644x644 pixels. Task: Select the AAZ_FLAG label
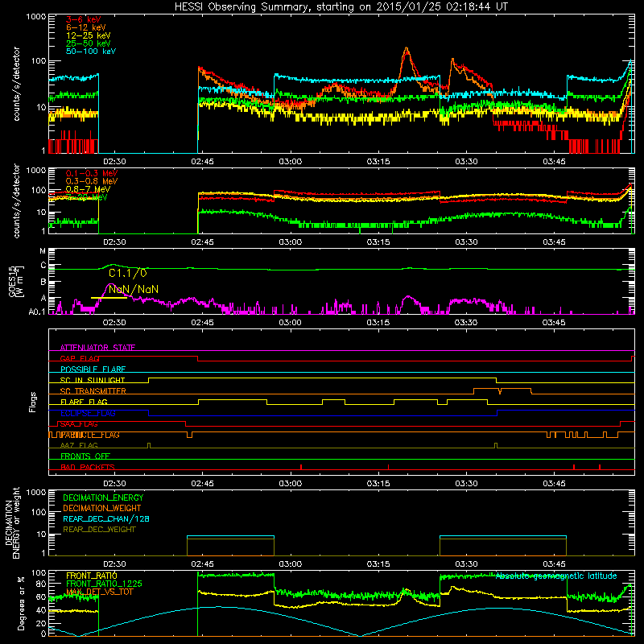[79, 445]
